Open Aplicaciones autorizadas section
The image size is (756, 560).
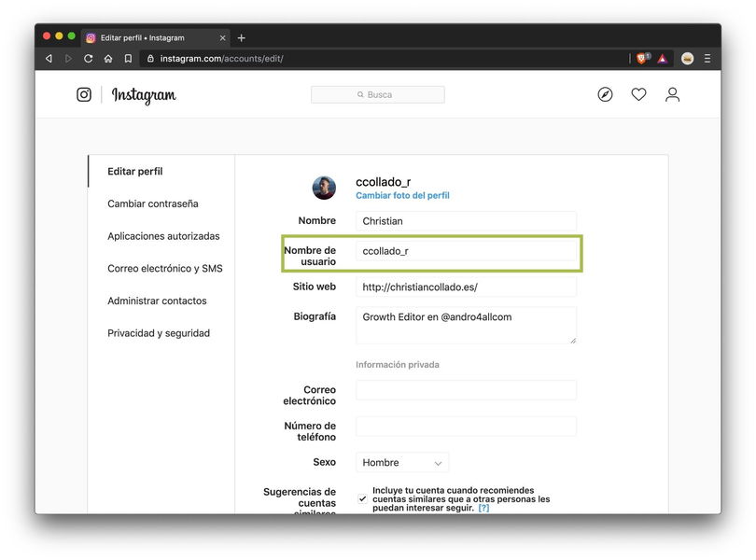(163, 236)
